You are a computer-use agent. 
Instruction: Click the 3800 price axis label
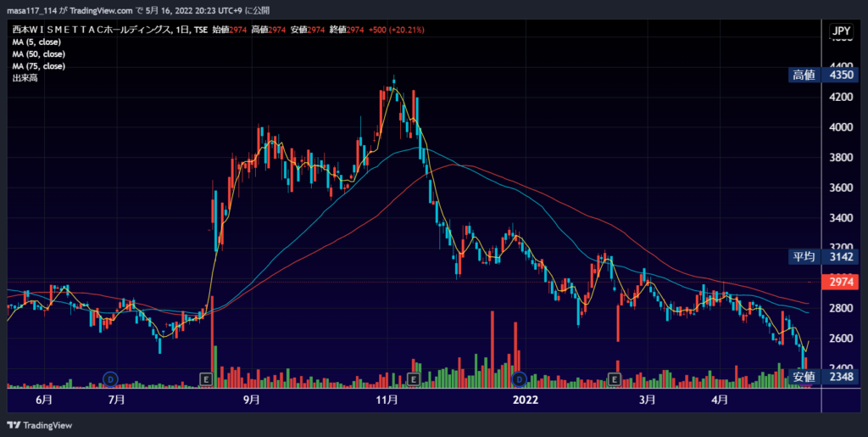point(841,158)
